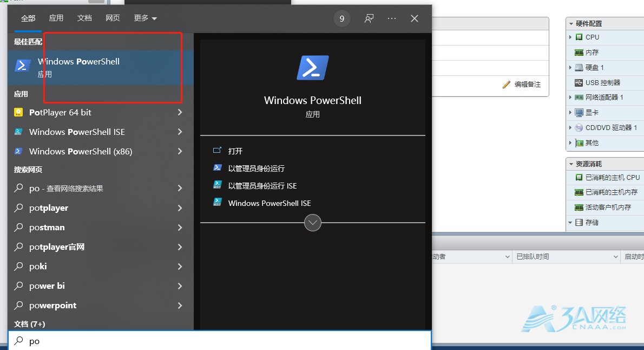Click the feedback person icon in search header
Viewport: 644px width, 350px height.
pos(369,18)
